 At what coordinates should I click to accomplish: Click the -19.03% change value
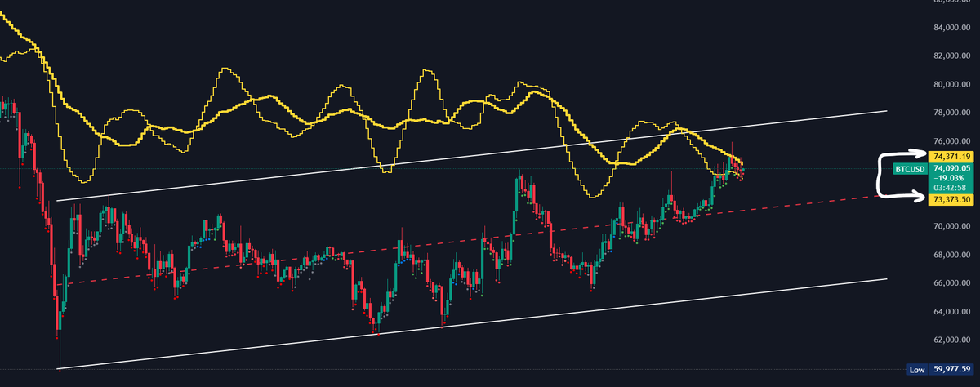coord(948,176)
